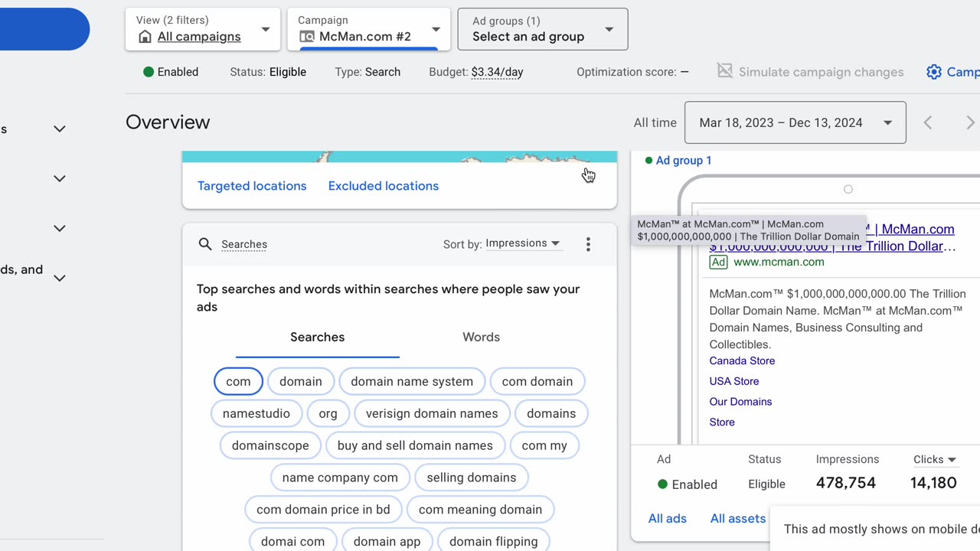This screenshot has height=551, width=980.
Task: Select the 'com' search chip
Action: [x=238, y=381]
